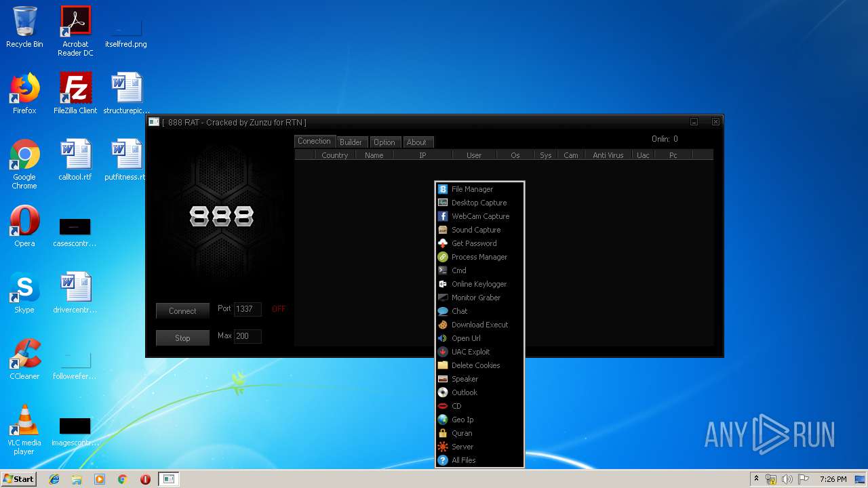Choose WebCam Capture in context menu
This screenshot has height=488, width=868.
[479, 216]
